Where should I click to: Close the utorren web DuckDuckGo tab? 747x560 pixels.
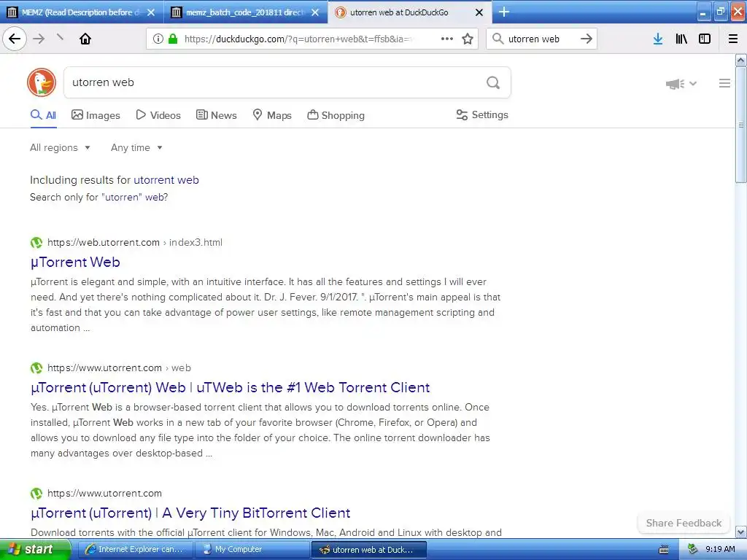[479, 12]
